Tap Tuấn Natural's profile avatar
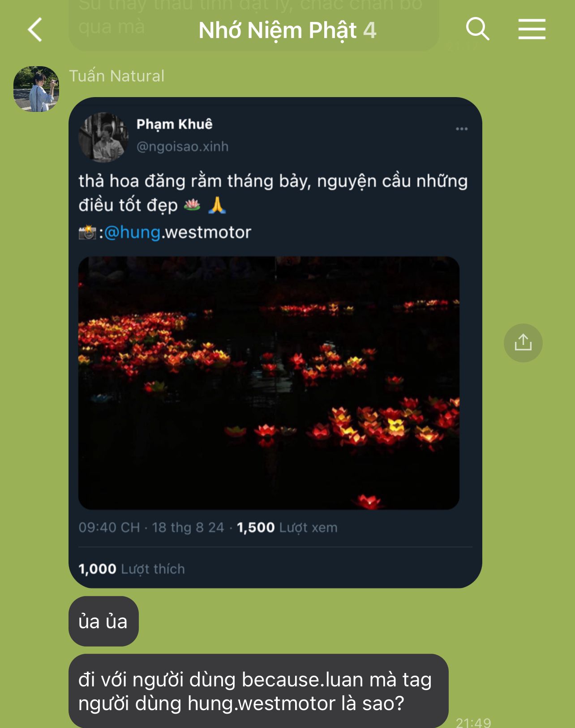The image size is (575, 728). click(36, 89)
